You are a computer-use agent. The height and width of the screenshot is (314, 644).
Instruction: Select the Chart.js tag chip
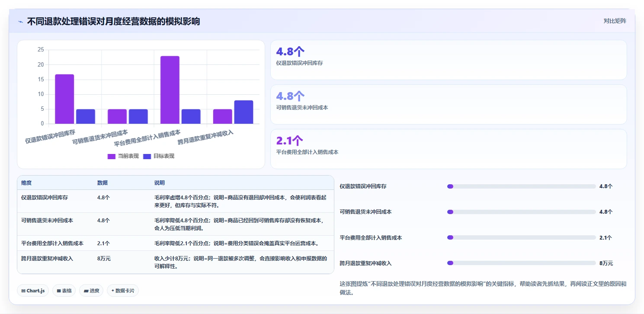click(x=33, y=291)
